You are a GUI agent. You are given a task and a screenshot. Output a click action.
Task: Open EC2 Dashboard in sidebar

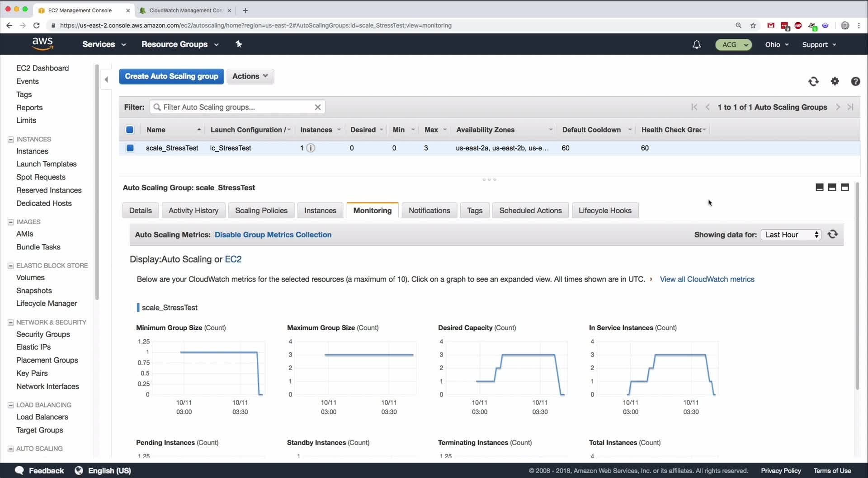tap(42, 68)
